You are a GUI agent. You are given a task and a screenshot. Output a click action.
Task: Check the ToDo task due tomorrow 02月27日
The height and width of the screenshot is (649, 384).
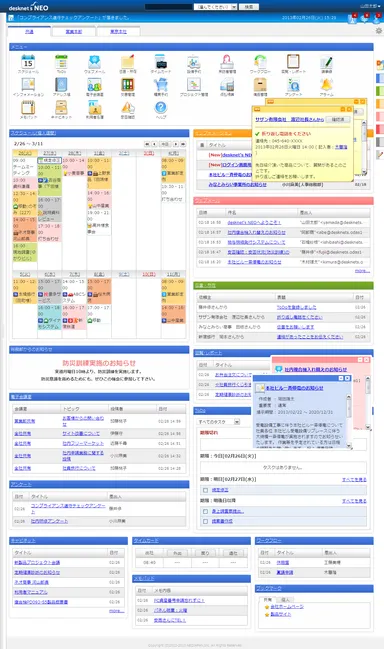click(x=206, y=490)
